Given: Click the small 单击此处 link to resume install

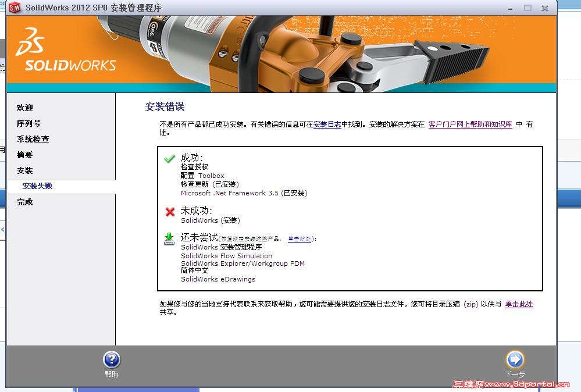Looking at the screenshot, I should tap(300, 239).
